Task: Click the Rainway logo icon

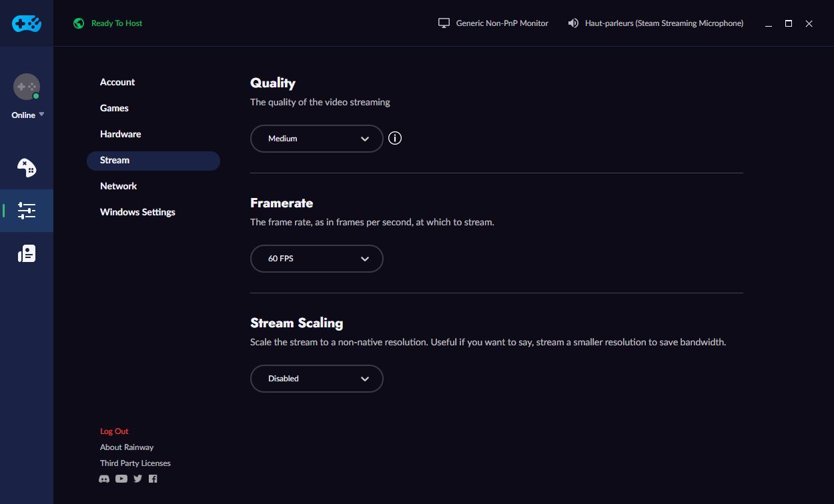Action: (x=27, y=23)
